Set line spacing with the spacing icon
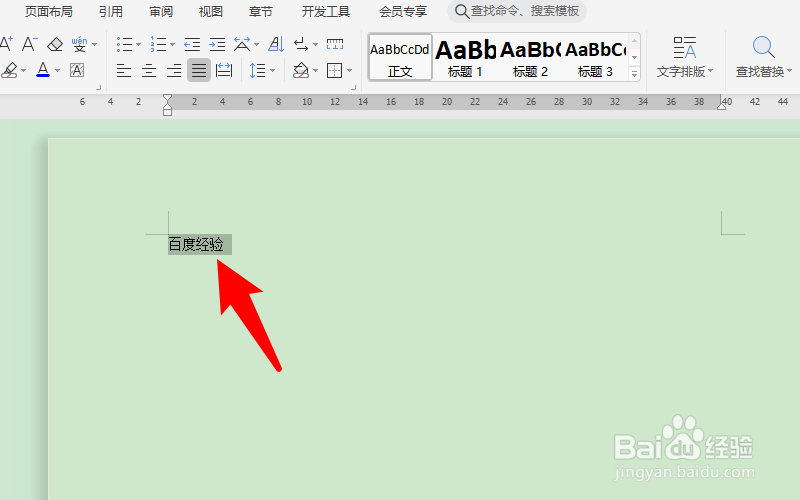The width and height of the screenshot is (800, 500). pyautogui.click(x=258, y=70)
